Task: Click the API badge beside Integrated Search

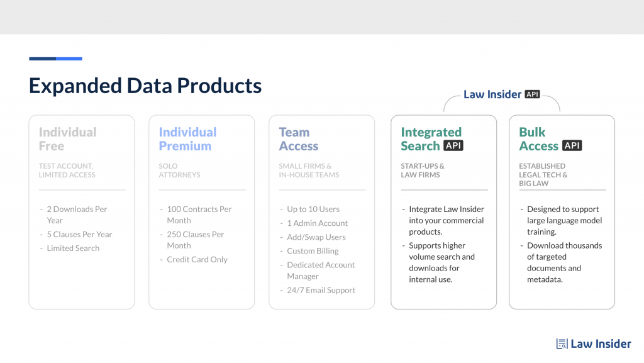Action: click(x=453, y=146)
